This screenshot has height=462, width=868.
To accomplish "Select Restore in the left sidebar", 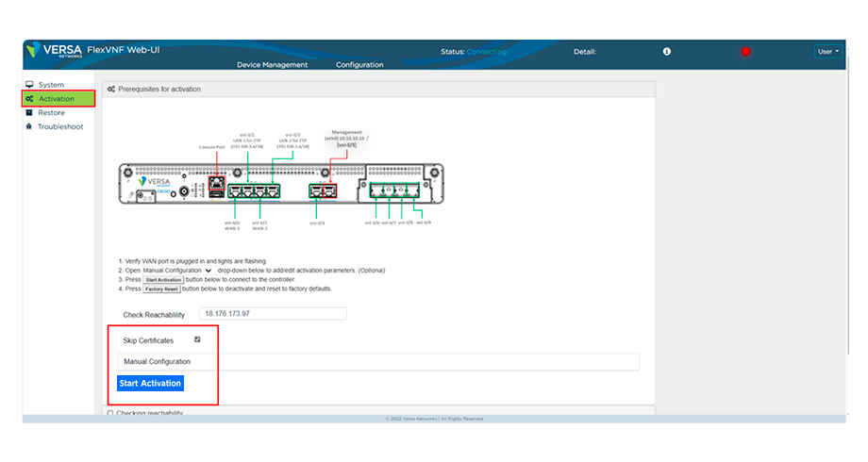I will (51, 112).
